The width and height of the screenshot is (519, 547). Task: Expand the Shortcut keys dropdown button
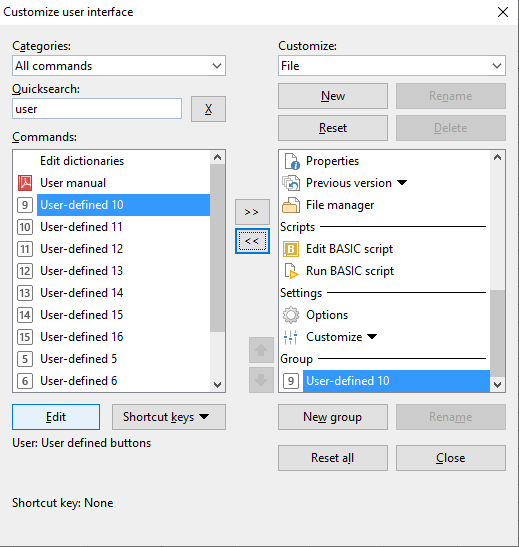pyautogui.click(x=169, y=417)
